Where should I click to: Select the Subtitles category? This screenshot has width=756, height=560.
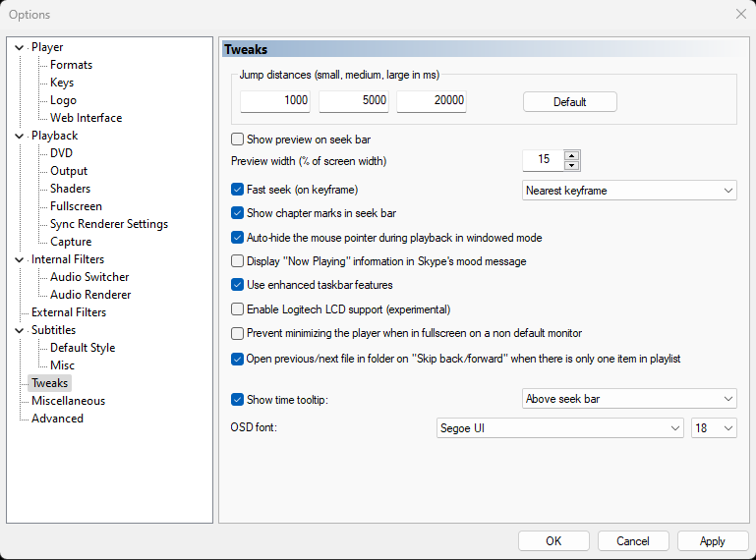[x=53, y=330]
